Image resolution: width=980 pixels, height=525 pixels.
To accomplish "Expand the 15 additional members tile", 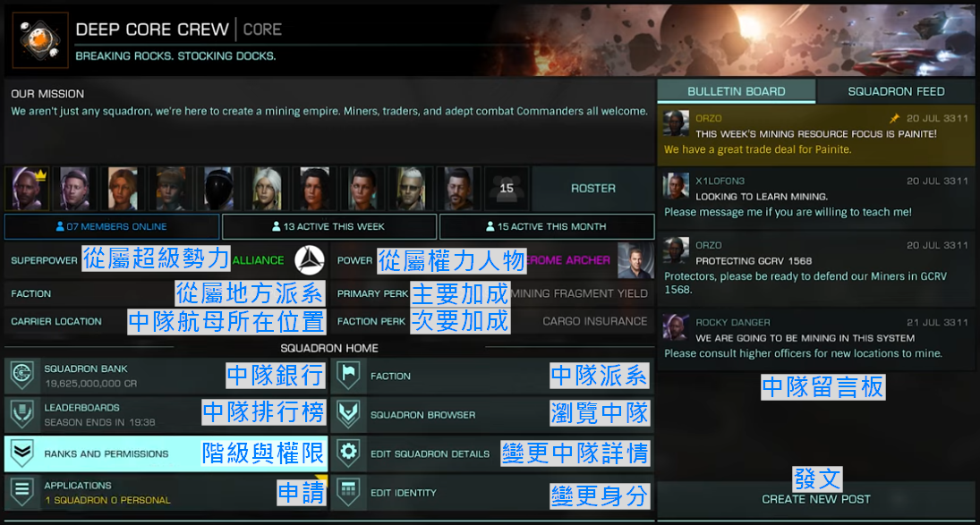I will pos(507,188).
